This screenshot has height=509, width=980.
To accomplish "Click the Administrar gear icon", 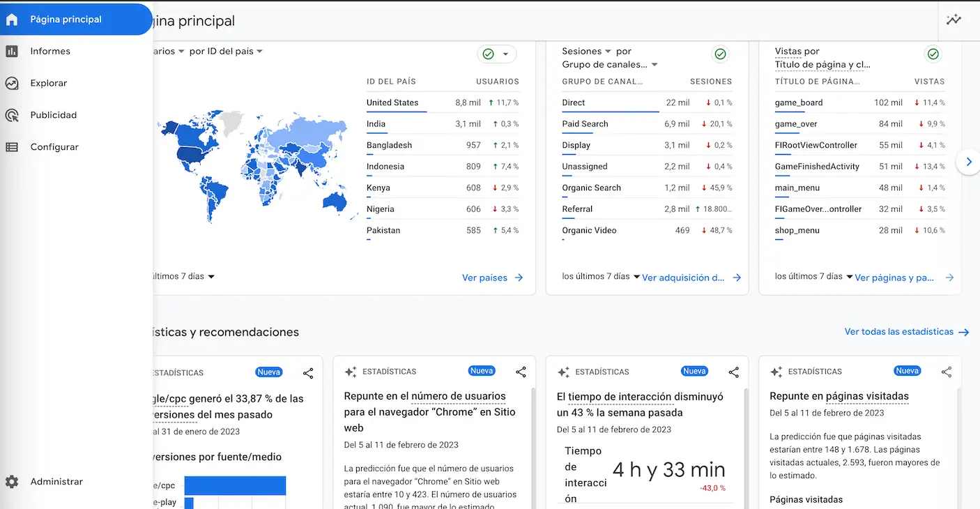I will [x=12, y=482].
